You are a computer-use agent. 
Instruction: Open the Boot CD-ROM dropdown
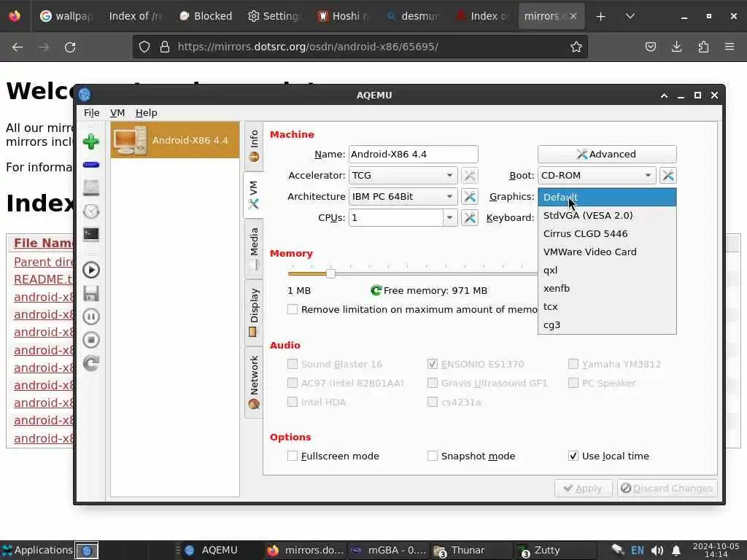[597, 175]
